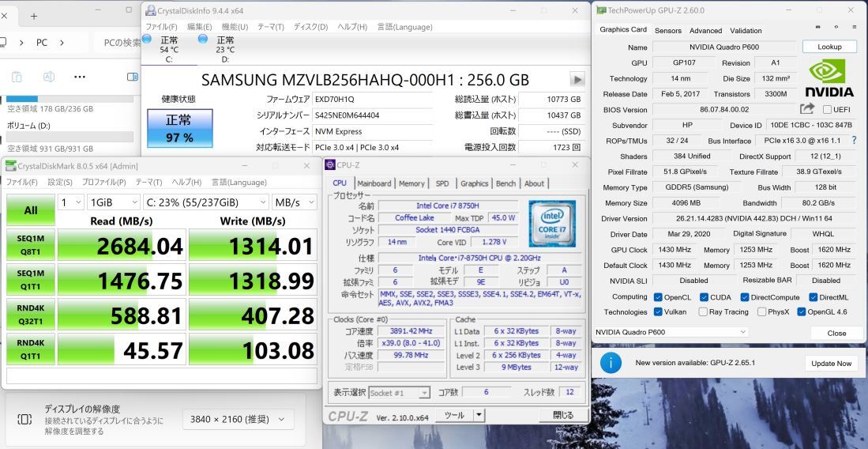The height and width of the screenshot is (449, 868).
Task: Toggle the DirectML checkbox in GPU-Z
Action: coord(814,297)
